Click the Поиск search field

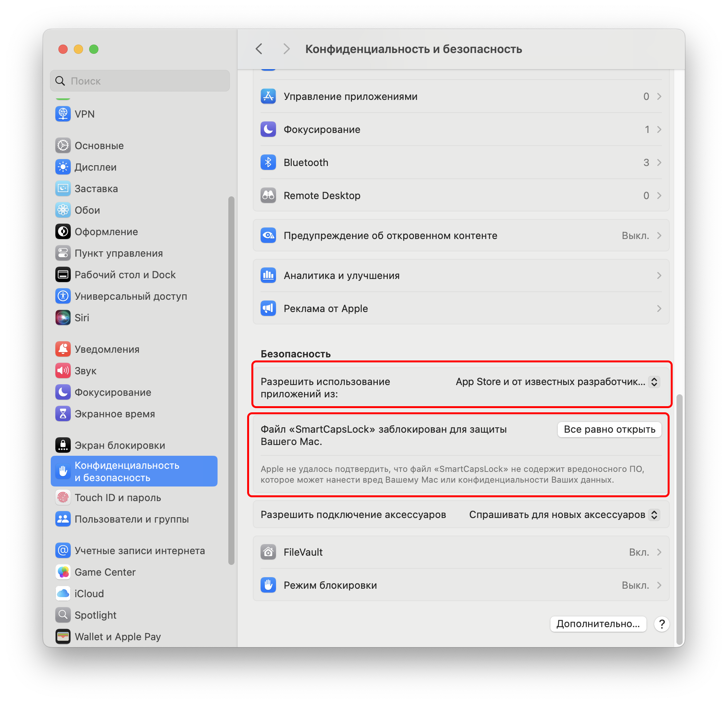pyautogui.click(x=140, y=81)
